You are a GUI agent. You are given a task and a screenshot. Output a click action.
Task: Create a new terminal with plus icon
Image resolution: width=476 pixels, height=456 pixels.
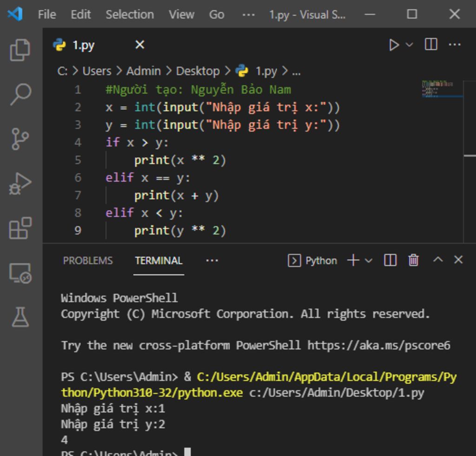[x=353, y=261]
